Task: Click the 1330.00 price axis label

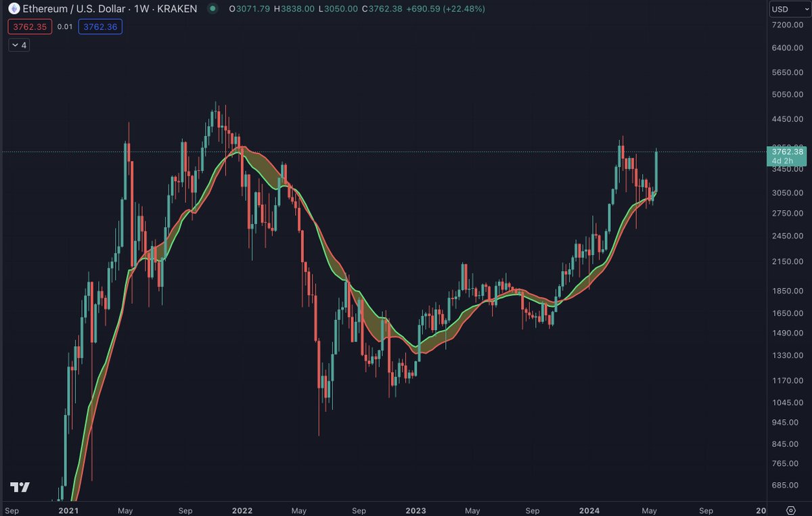Action: pos(788,355)
